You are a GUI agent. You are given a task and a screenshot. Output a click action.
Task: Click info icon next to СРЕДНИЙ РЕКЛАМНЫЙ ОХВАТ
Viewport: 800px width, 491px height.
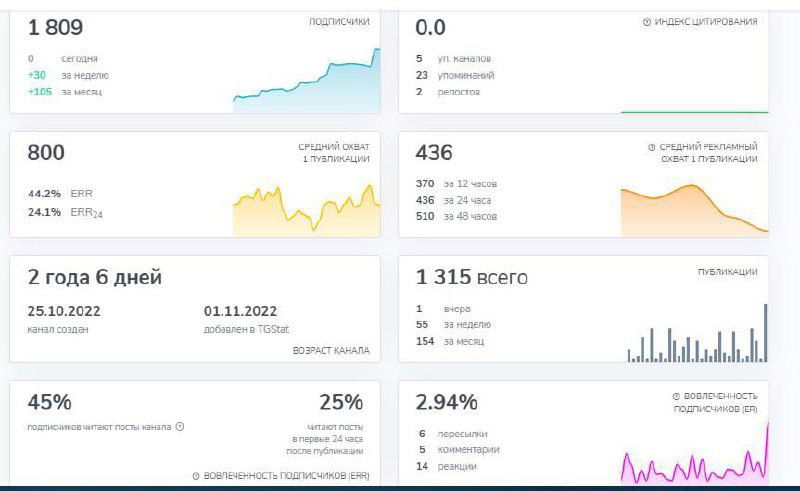651,147
